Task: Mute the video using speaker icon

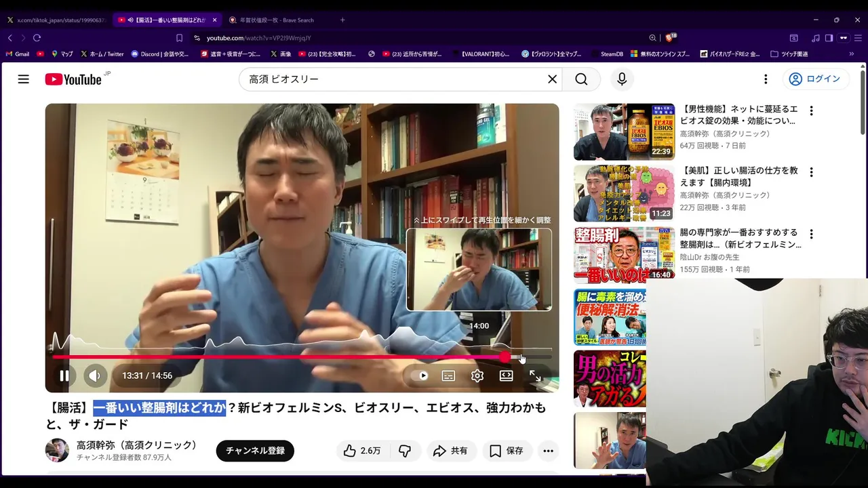Action: (95, 375)
